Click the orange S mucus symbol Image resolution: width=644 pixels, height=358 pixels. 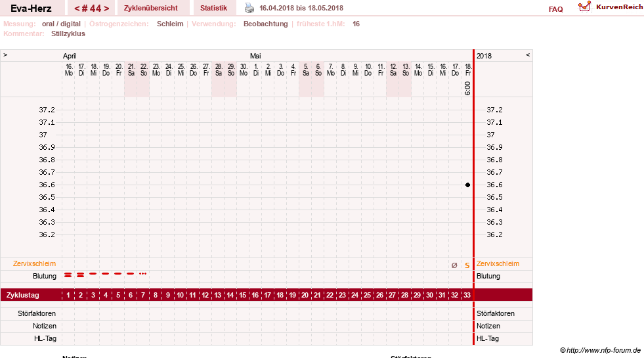(x=467, y=265)
